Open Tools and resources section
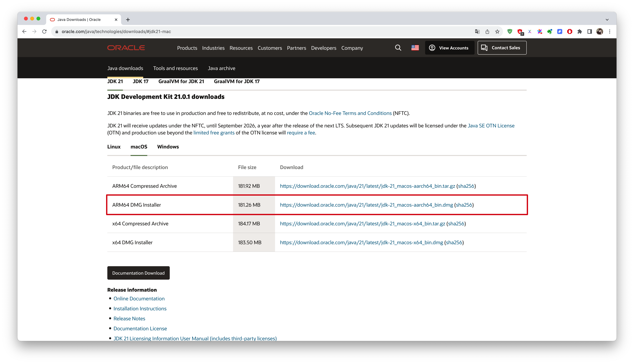 coord(175,68)
